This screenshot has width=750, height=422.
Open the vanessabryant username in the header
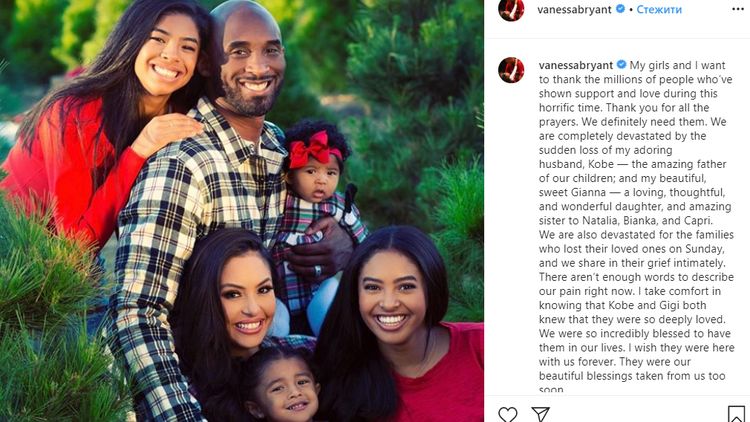click(574, 9)
